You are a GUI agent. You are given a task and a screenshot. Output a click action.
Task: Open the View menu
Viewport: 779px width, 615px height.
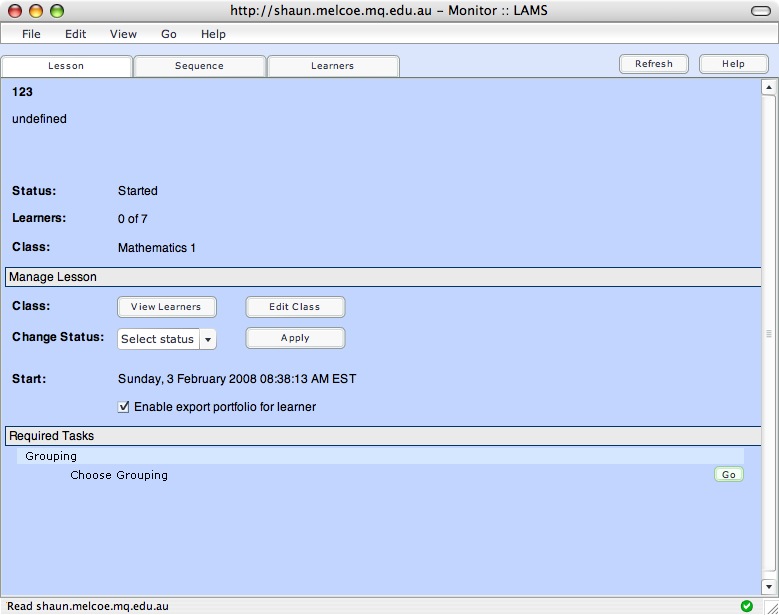[123, 34]
